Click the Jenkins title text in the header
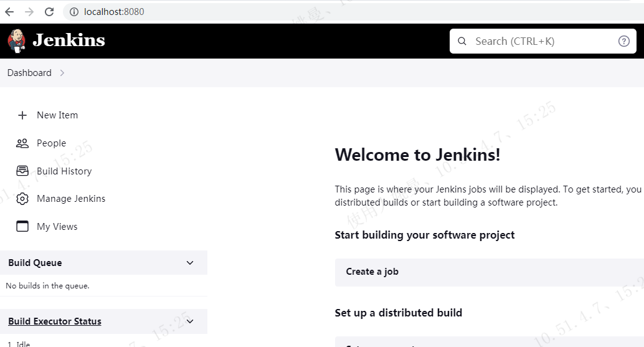644x347 pixels. tap(69, 40)
